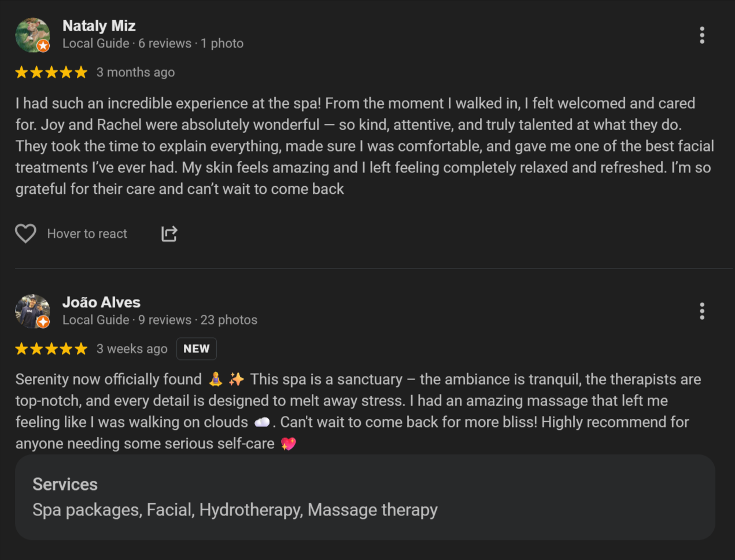735x560 pixels.
Task: Share Nataly Miz's review
Action: click(169, 234)
